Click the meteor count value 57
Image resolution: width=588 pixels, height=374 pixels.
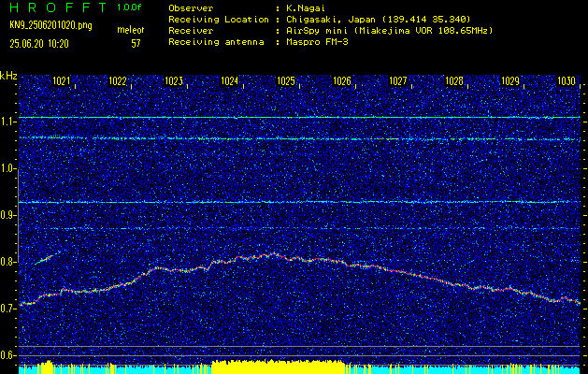pos(136,44)
